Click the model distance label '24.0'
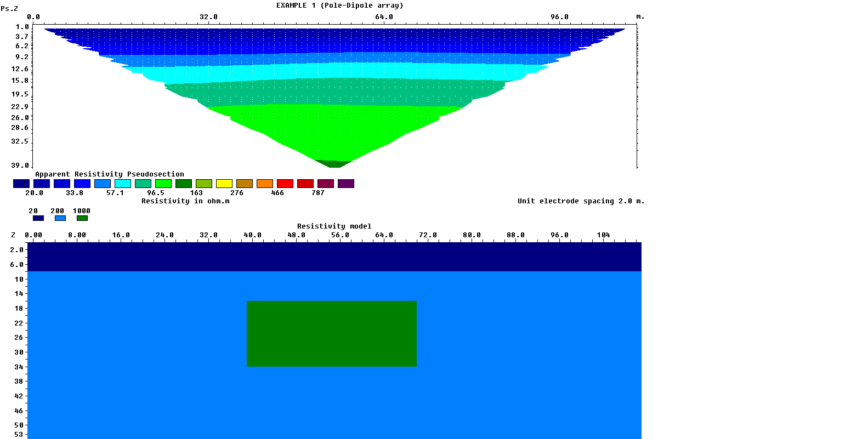This screenshot has height=439, width=868. (164, 235)
